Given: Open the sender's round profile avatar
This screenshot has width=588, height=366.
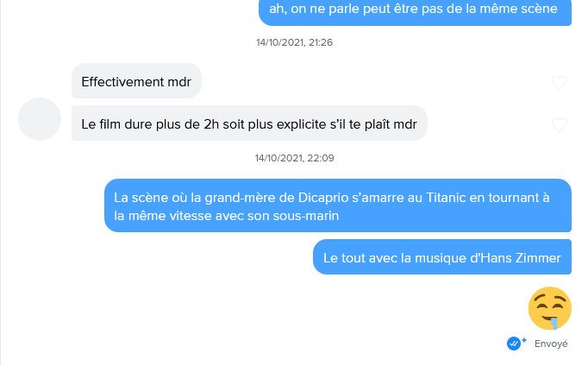Looking at the screenshot, I should coord(40,119).
